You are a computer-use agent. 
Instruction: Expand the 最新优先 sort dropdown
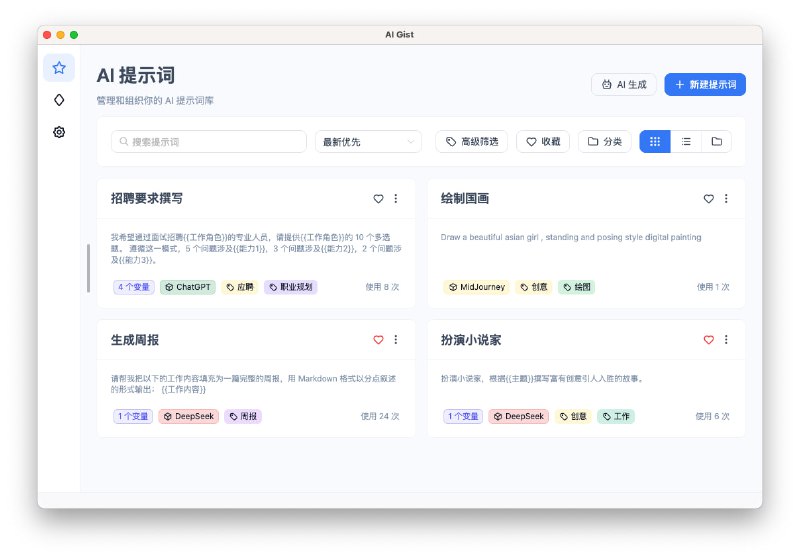click(368, 142)
